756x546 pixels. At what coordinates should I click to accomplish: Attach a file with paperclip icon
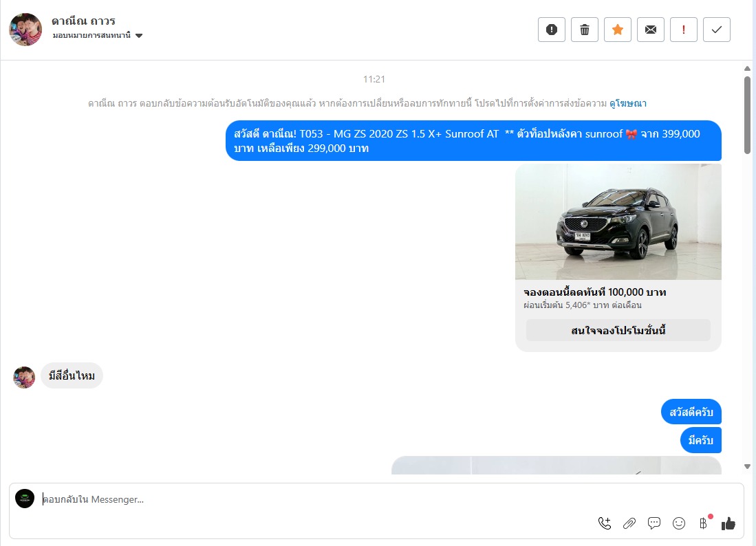(629, 523)
